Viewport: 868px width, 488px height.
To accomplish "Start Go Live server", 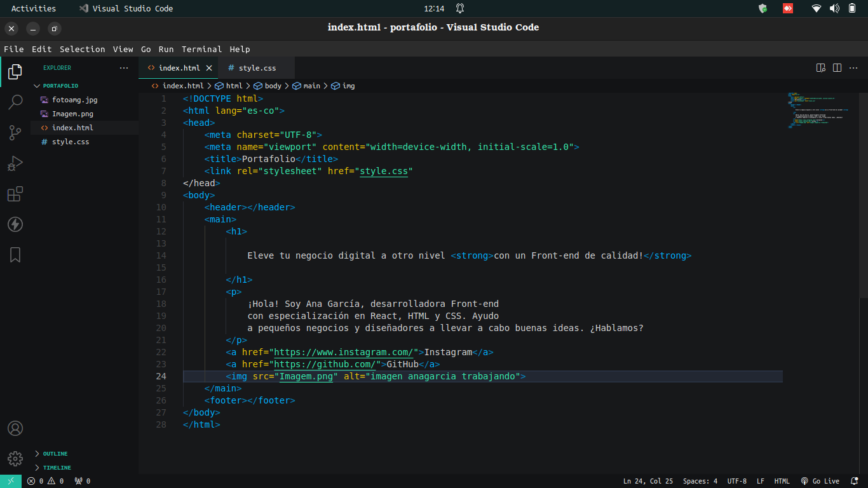I will (x=820, y=481).
